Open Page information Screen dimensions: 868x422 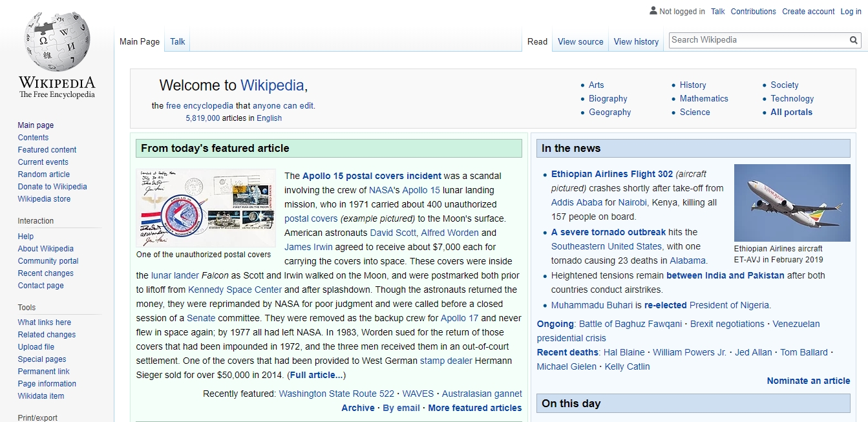pos(47,384)
